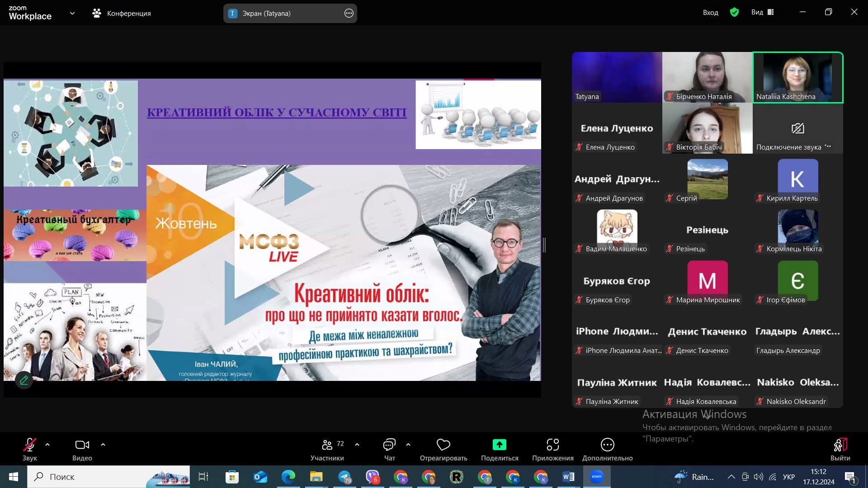Open the Дополнительно more options menu
Image resolution: width=868 pixels, height=488 pixels.
tap(607, 445)
